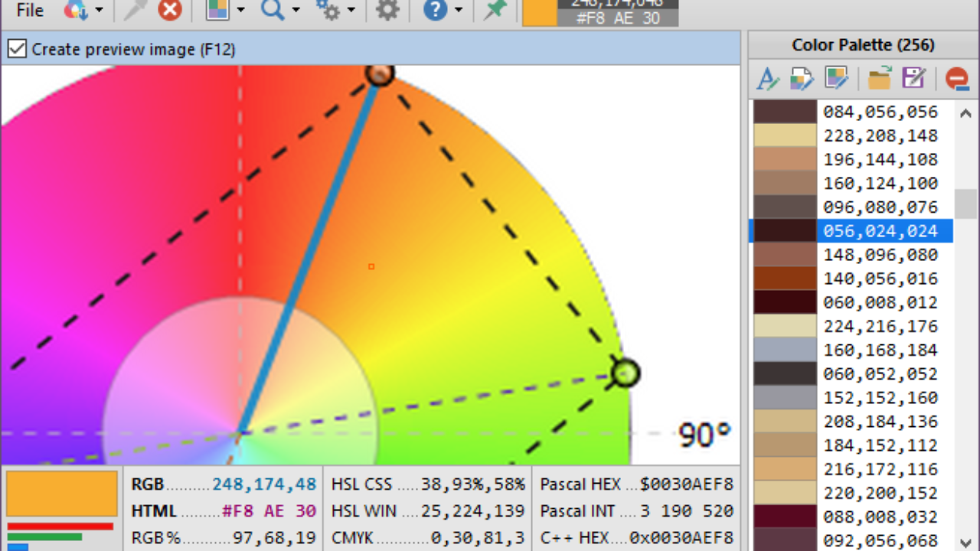Open settings via the single gear icon

coord(388,10)
